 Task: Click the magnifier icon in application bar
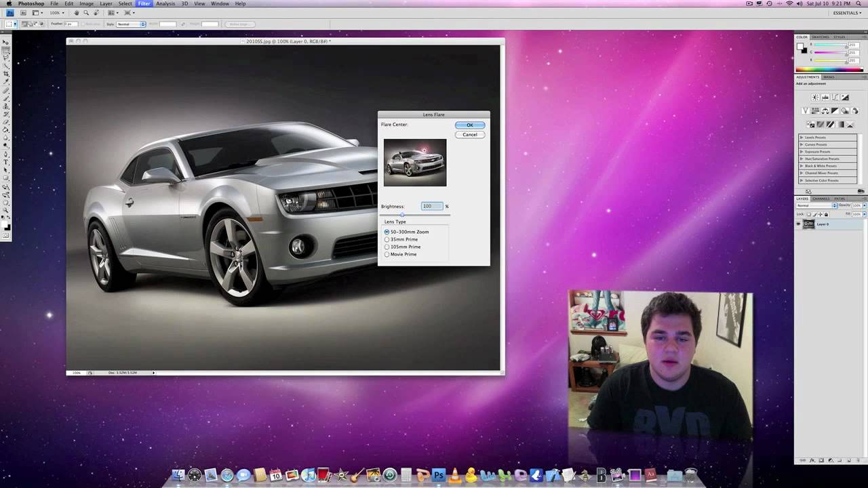point(86,13)
